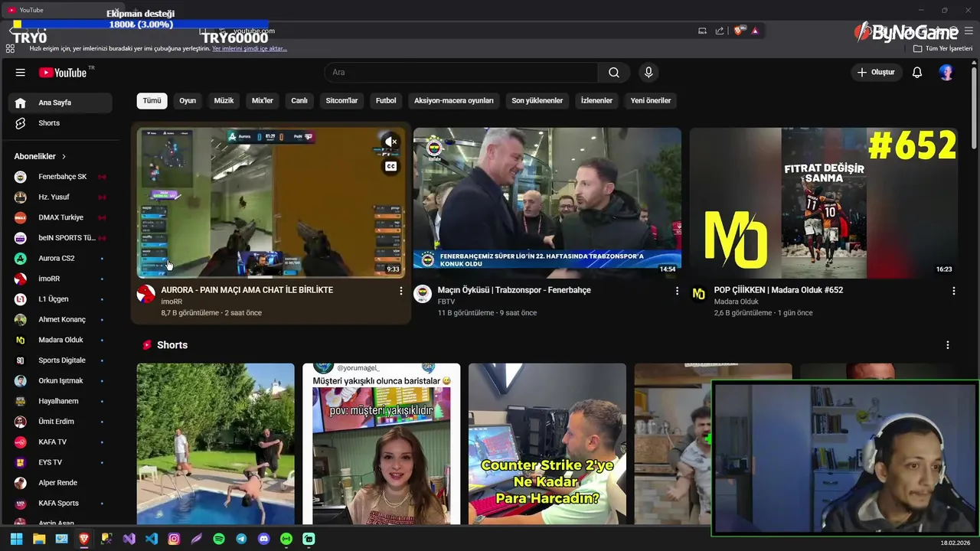The width and height of the screenshot is (980, 551).
Task: Select the Oyun filter chip
Action: tap(188, 100)
